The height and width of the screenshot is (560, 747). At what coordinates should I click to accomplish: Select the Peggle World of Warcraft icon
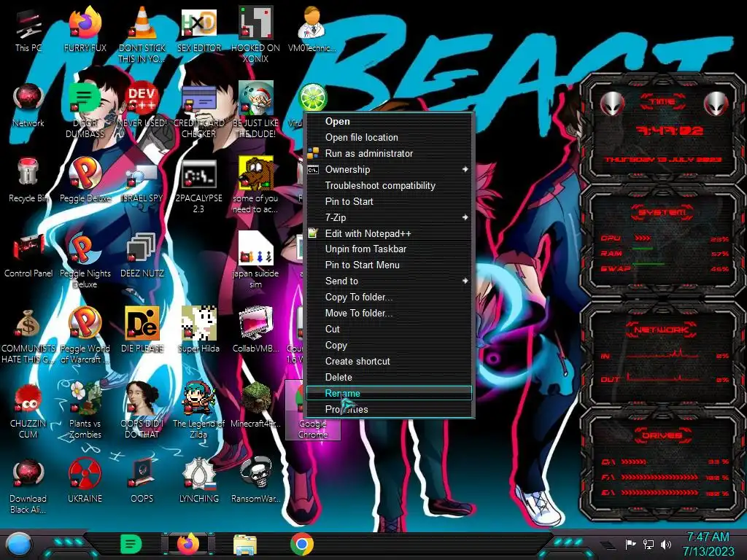tap(85, 335)
